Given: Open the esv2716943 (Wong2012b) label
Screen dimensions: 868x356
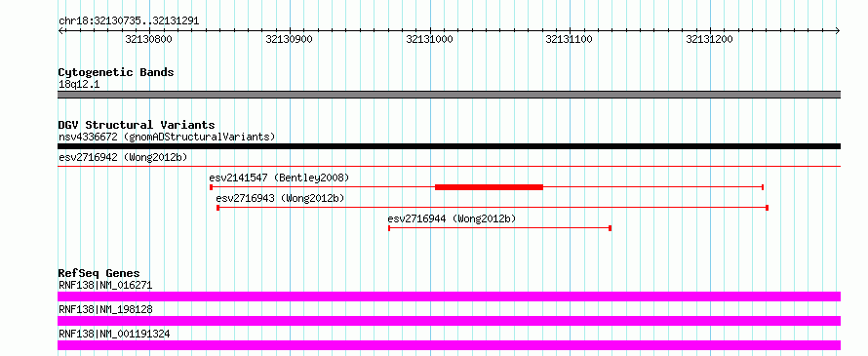Looking at the screenshot, I should coord(280,198).
